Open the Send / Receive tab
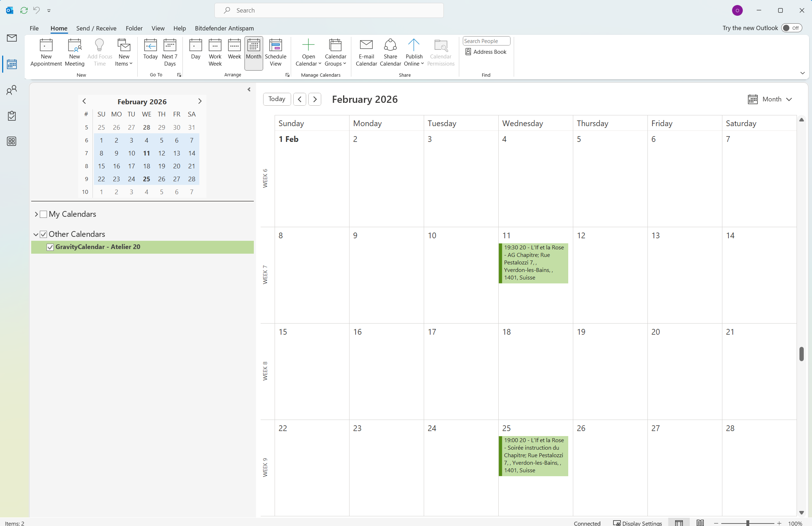The width and height of the screenshot is (812, 526). click(x=96, y=28)
